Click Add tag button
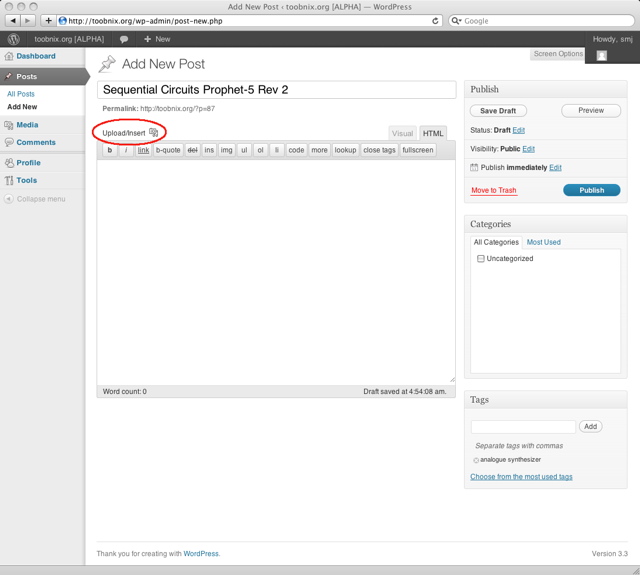 coord(590,426)
